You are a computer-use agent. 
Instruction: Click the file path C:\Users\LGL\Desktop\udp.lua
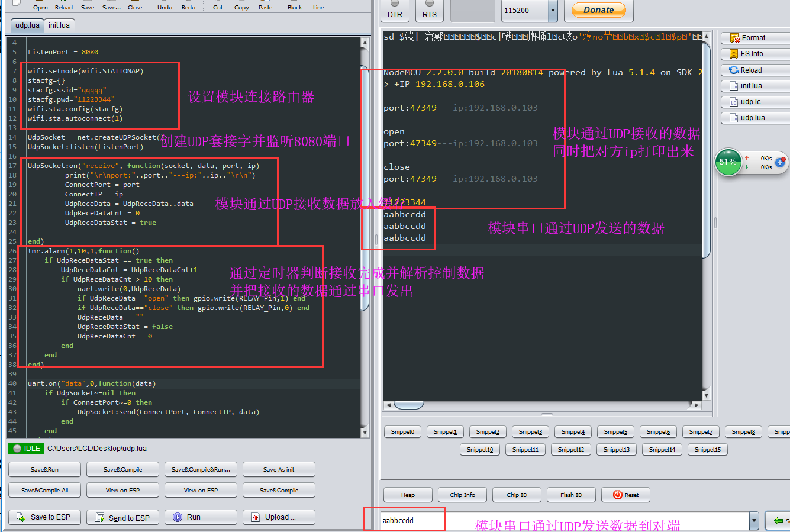[97, 449]
